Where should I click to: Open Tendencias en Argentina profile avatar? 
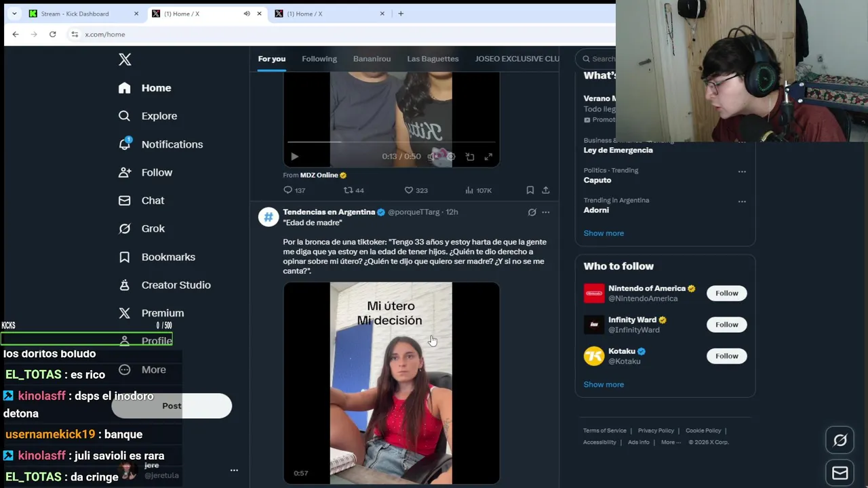[269, 217]
